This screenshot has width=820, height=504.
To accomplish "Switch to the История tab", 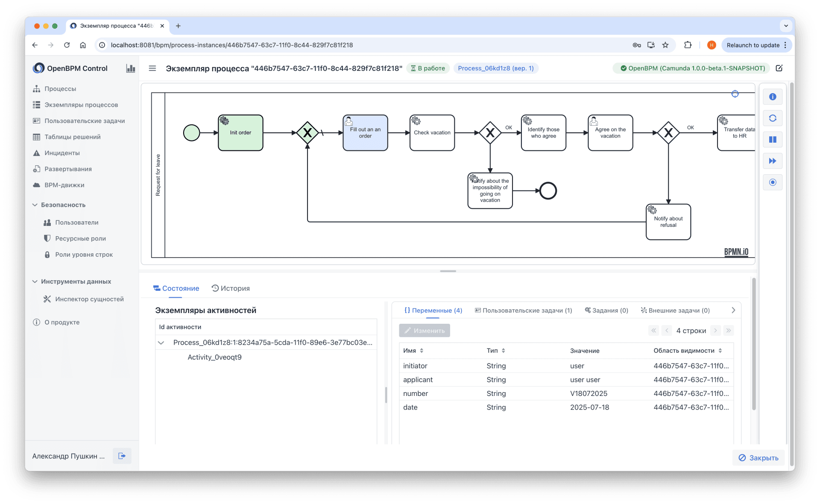I will [x=231, y=288].
